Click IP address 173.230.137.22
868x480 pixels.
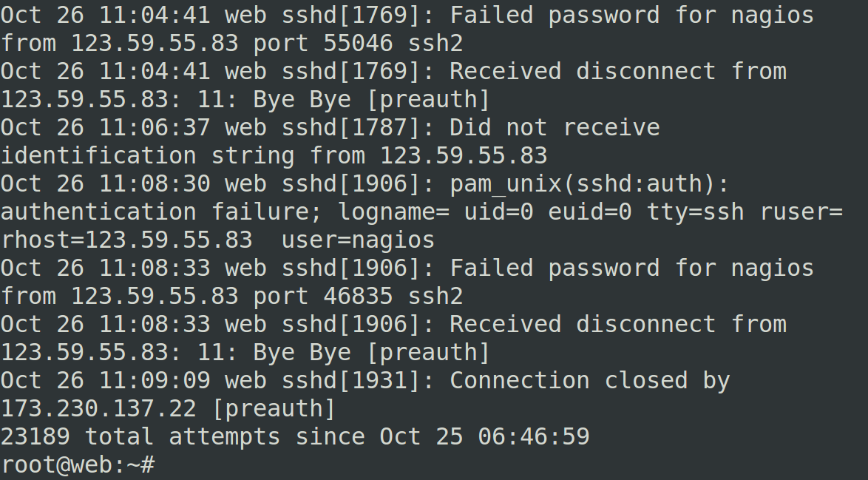(98, 408)
